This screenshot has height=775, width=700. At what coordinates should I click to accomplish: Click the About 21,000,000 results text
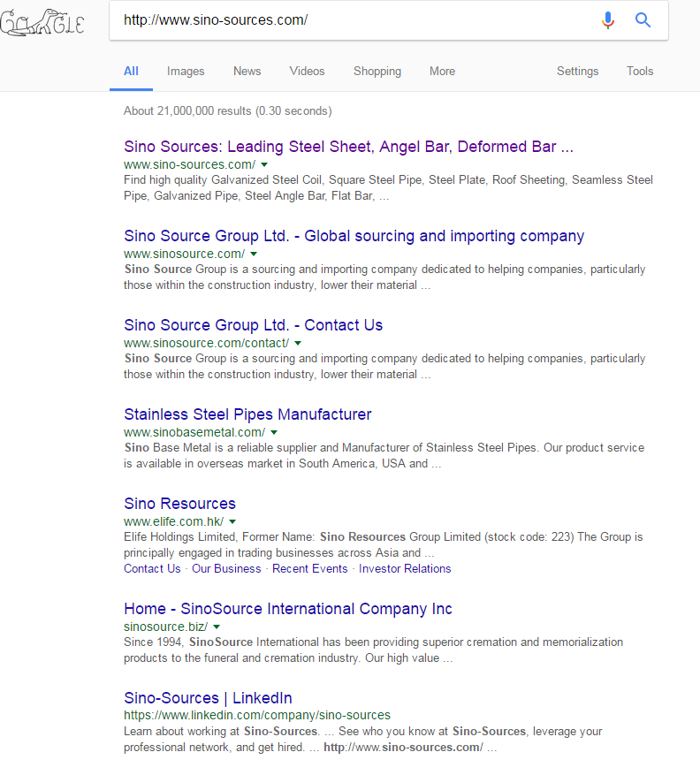point(227,110)
